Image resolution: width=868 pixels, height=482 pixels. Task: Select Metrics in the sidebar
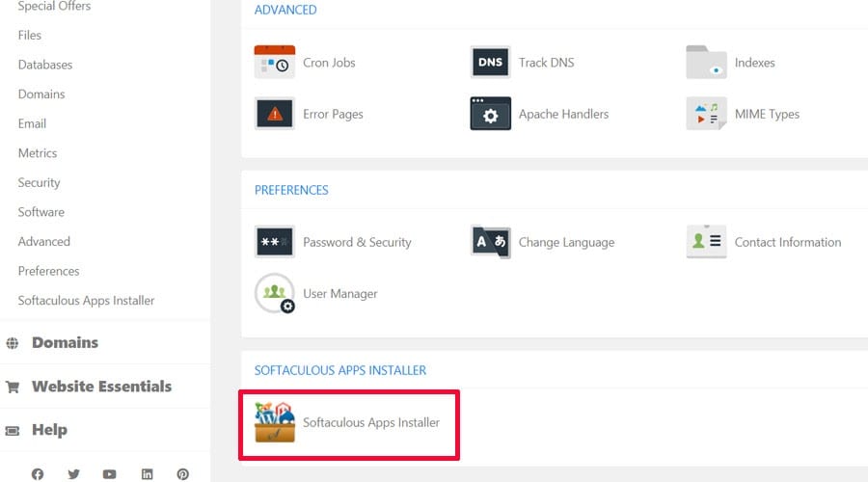click(37, 153)
